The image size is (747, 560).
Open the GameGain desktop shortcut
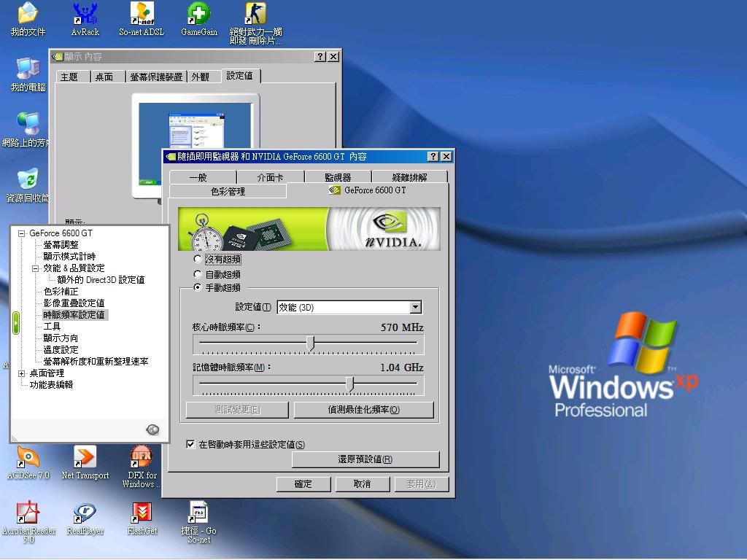pyautogui.click(x=198, y=14)
